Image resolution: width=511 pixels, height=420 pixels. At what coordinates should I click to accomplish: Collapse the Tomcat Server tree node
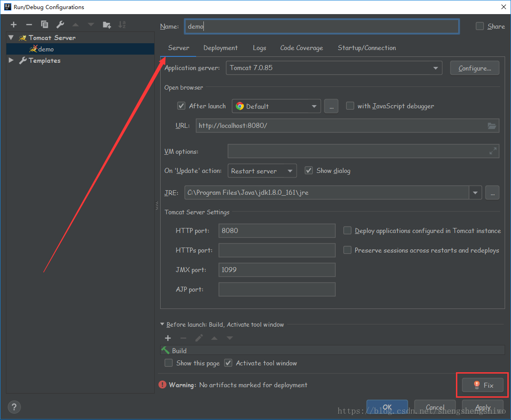[11, 37]
